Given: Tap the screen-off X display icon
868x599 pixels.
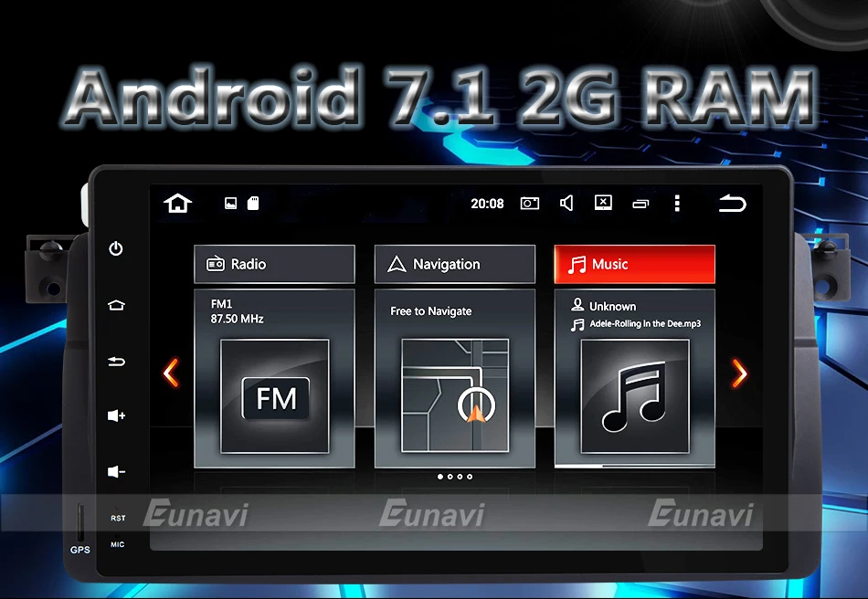Looking at the screenshot, I should click(603, 203).
